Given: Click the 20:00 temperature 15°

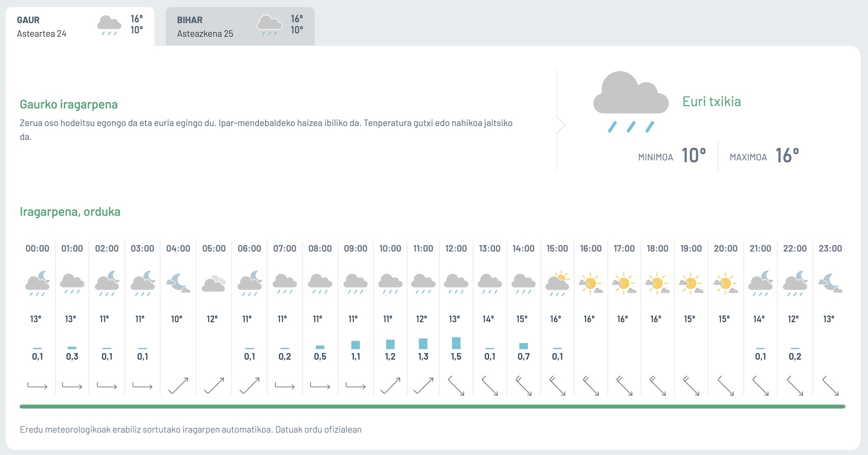Looking at the screenshot, I should (x=724, y=319).
